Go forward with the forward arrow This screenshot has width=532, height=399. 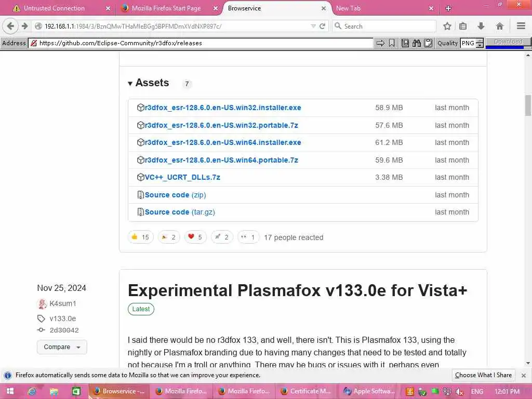tap(25, 26)
